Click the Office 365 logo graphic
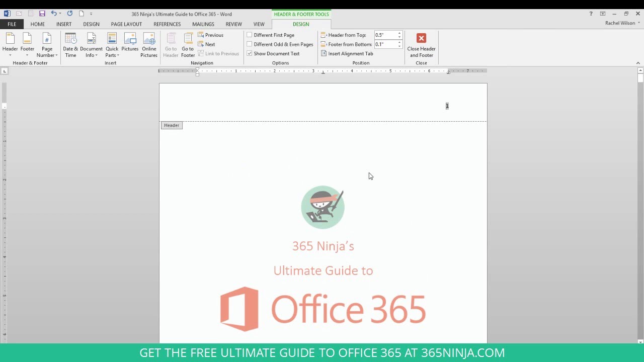Viewport: 644px width, 362px height. pyautogui.click(x=323, y=309)
